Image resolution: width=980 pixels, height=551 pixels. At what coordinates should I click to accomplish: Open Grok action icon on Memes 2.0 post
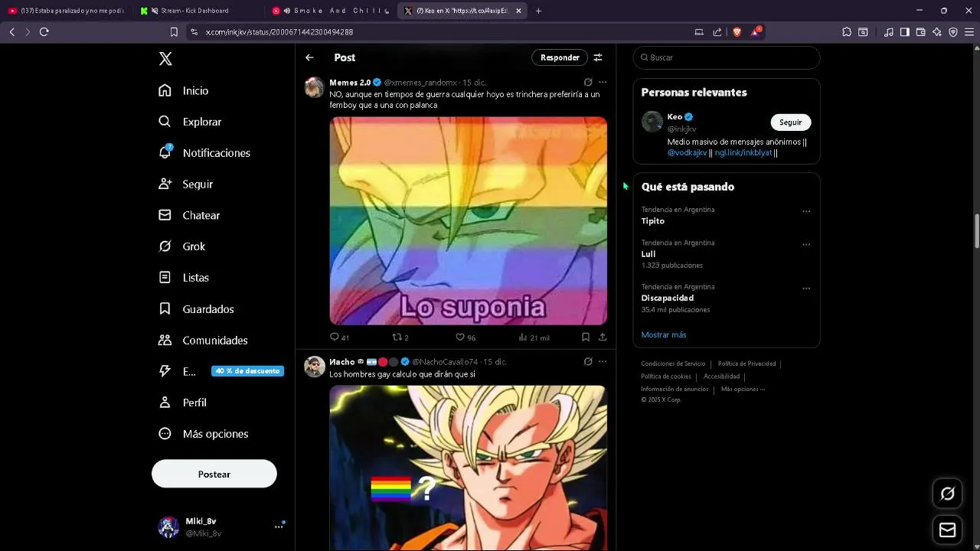[x=588, y=82]
